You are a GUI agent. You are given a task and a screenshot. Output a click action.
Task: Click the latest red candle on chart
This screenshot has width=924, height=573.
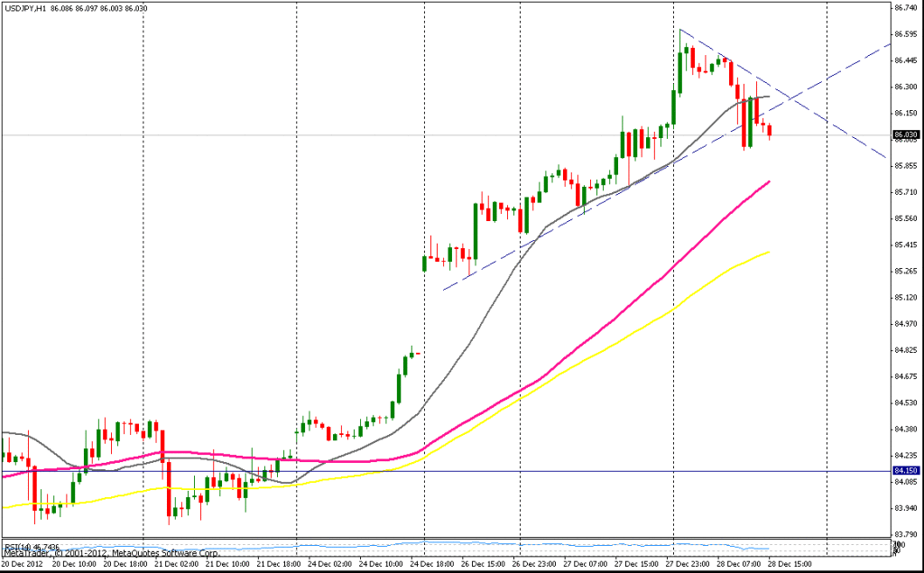pyautogui.click(x=770, y=133)
